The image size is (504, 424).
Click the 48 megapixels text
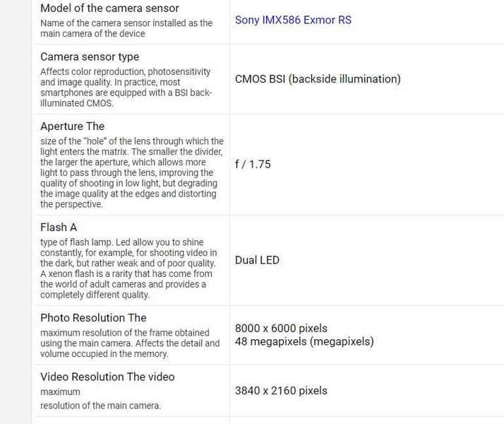click(x=304, y=342)
